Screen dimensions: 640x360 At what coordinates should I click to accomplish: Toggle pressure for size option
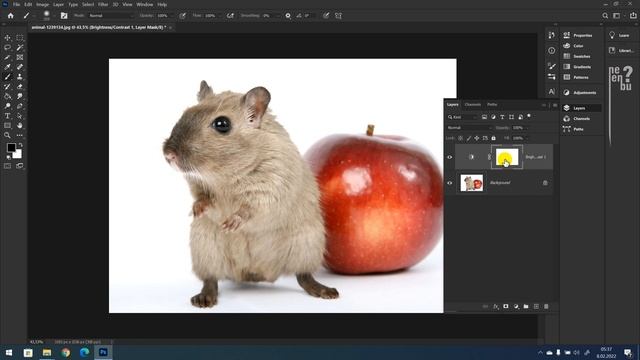point(326,16)
